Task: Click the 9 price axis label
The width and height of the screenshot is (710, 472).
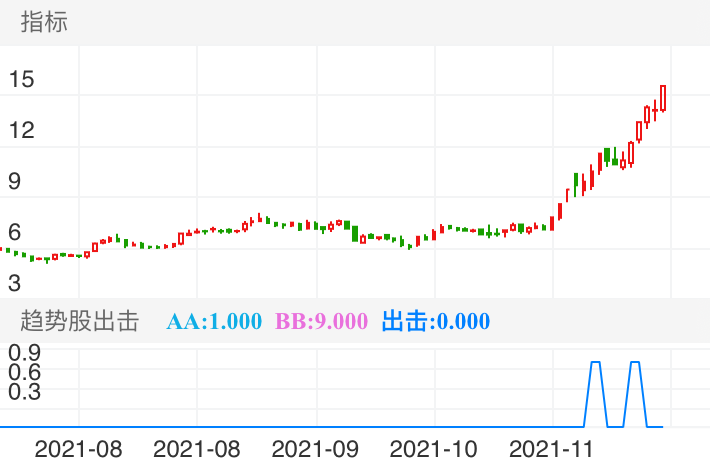Action: point(14,181)
